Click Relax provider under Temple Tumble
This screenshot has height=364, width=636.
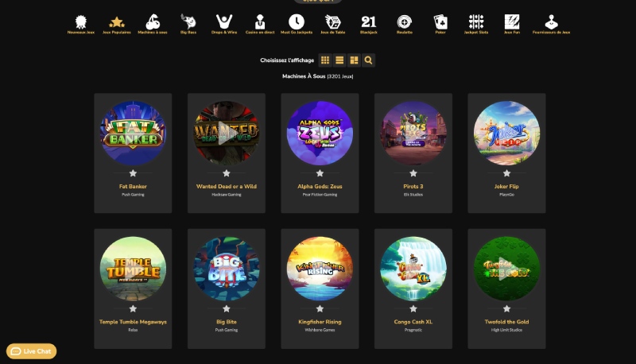pos(133,330)
